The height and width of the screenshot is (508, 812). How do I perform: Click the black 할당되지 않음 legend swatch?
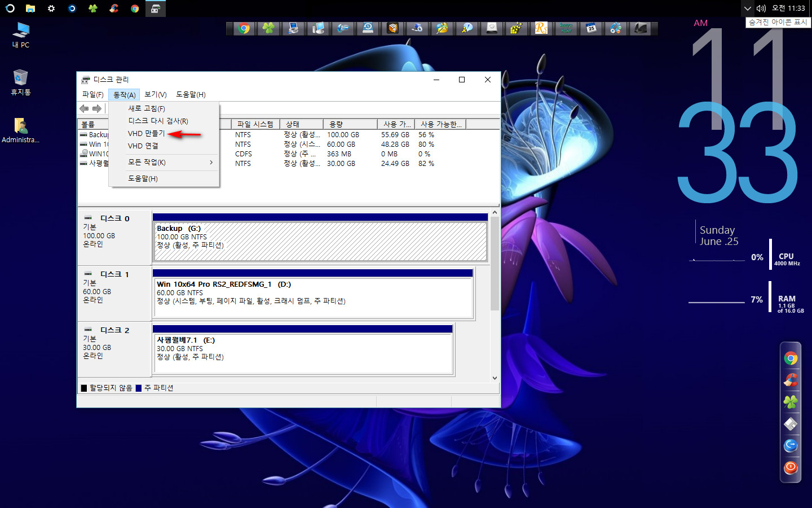[84, 388]
